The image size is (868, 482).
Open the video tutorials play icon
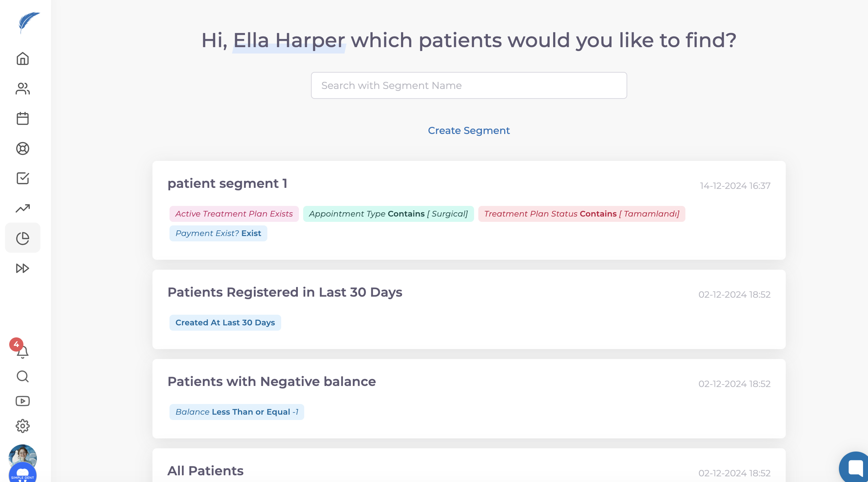coord(23,401)
